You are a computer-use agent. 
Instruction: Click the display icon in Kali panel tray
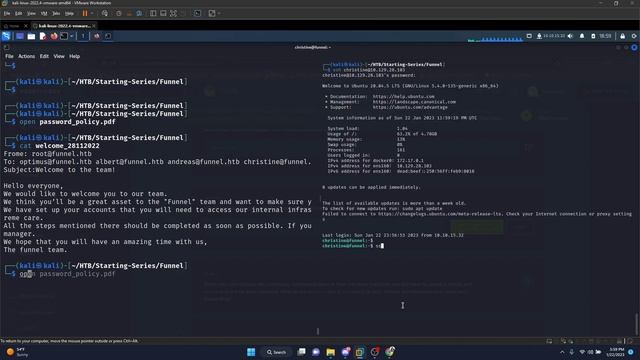click(529, 36)
